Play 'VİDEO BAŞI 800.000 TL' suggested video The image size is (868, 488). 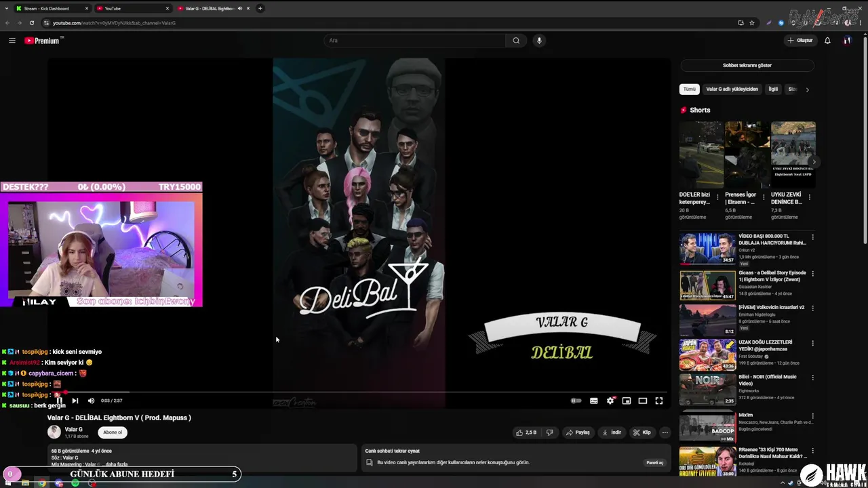pos(707,249)
